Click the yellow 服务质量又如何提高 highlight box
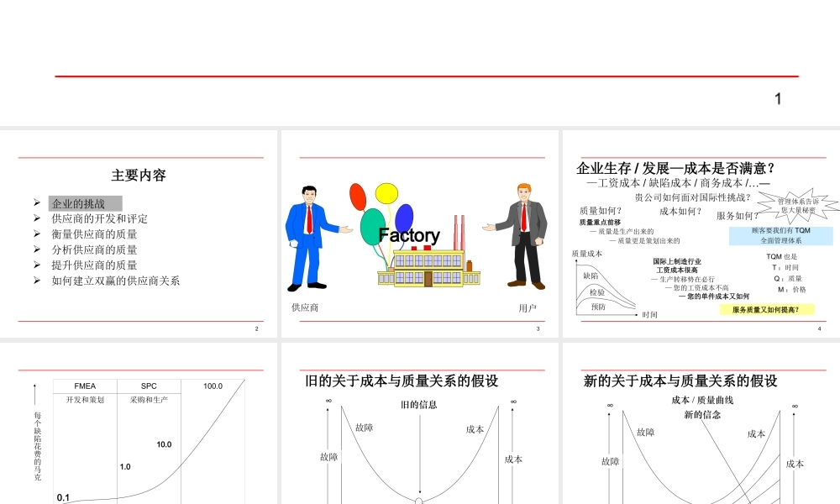Viewport: 840px width, 504px height. [769, 309]
